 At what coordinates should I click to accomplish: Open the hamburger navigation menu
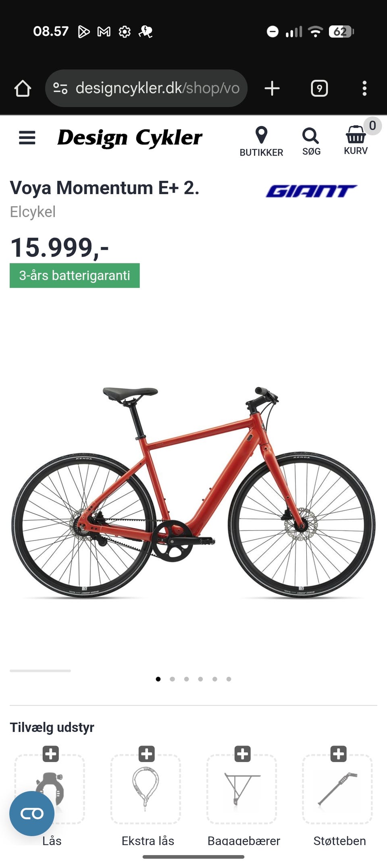[27, 138]
